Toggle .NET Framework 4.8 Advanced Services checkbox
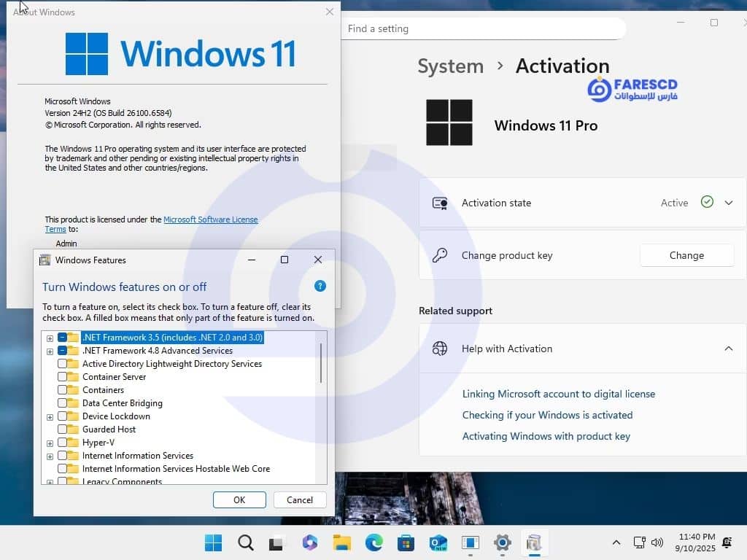The width and height of the screenshot is (747, 560). click(63, 351)
